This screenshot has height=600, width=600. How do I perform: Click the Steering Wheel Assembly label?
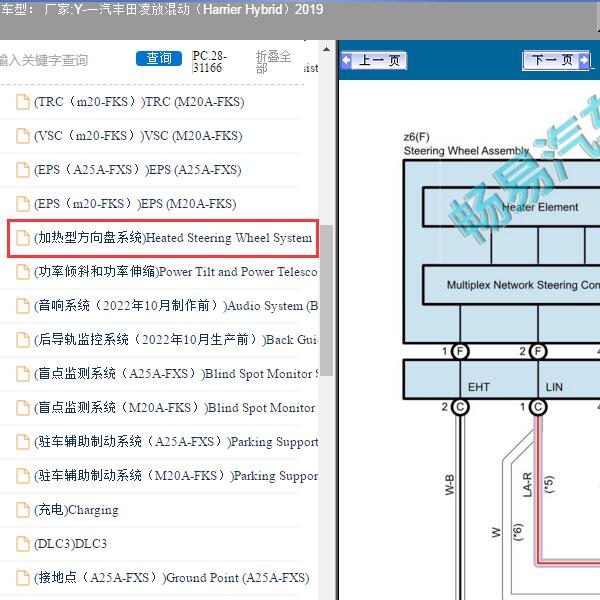coord(466,151)
